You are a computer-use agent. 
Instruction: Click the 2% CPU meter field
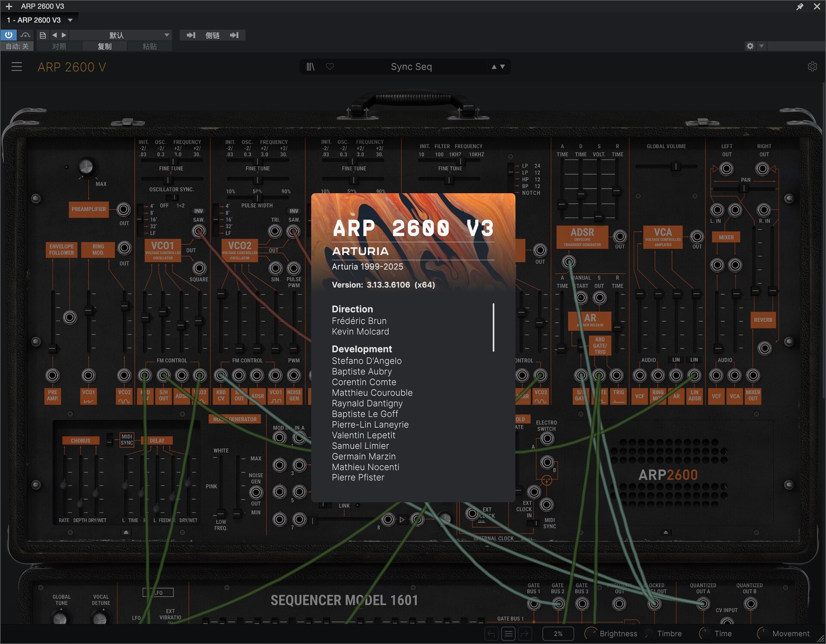558,634
